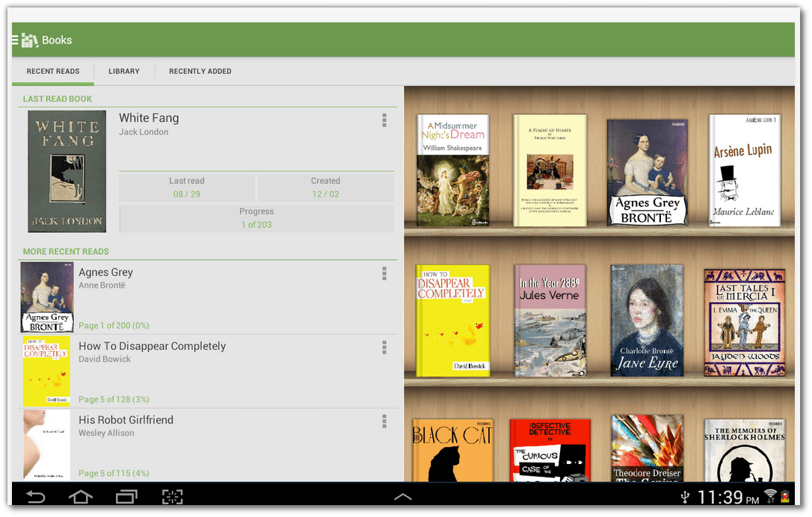Tap the Home navigation icon
Screen dimensions: 812x517
click(81, 496)
